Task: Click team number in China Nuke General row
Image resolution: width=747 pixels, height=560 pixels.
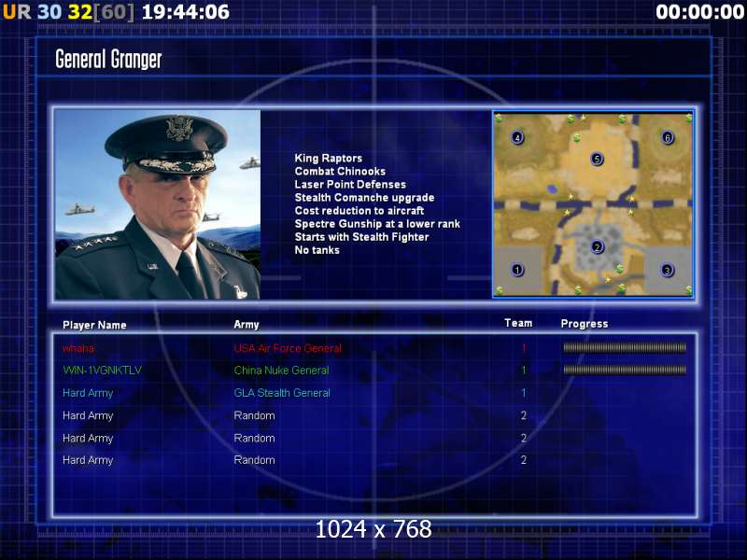Action: [524, 371]
